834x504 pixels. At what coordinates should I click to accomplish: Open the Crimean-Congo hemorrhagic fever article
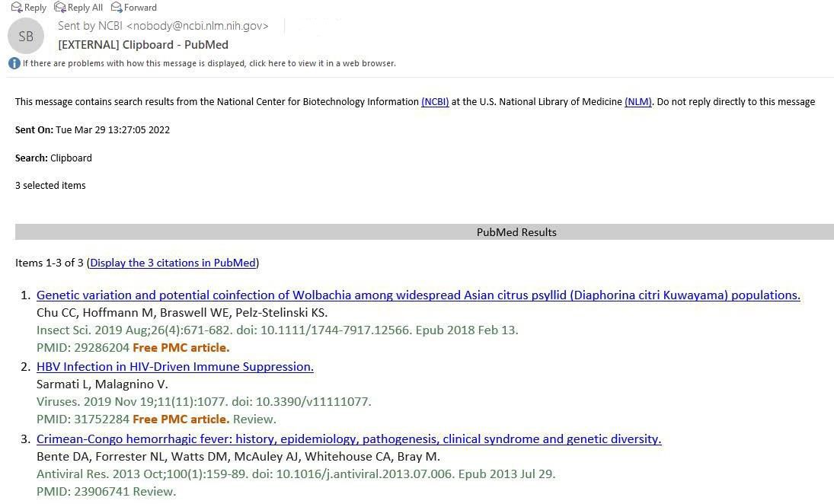click(349, 439)
